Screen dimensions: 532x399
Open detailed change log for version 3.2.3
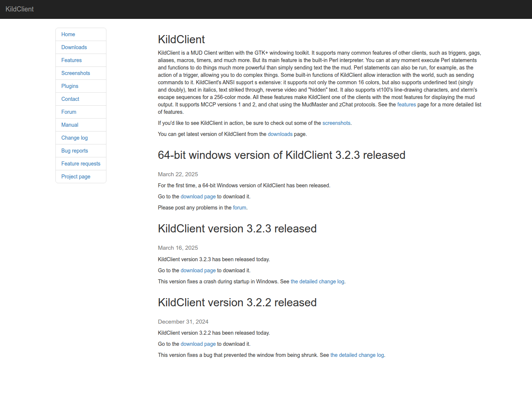click(x=317, y=282)
